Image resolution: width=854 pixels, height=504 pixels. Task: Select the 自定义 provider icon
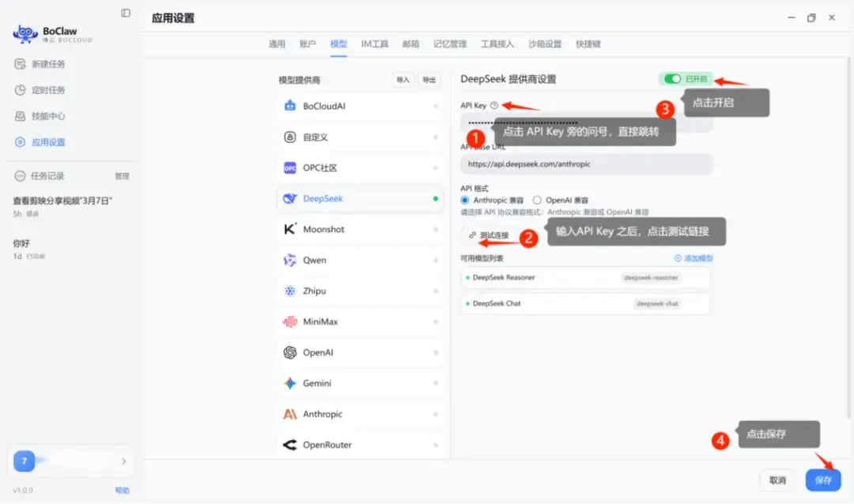[x=289, y=137]
